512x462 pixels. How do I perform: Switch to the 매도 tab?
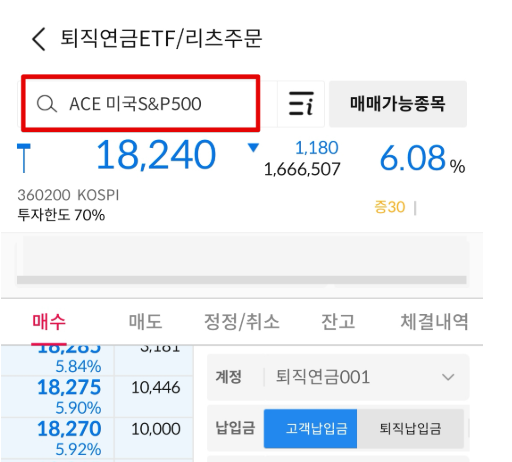(x=145, y=322)
